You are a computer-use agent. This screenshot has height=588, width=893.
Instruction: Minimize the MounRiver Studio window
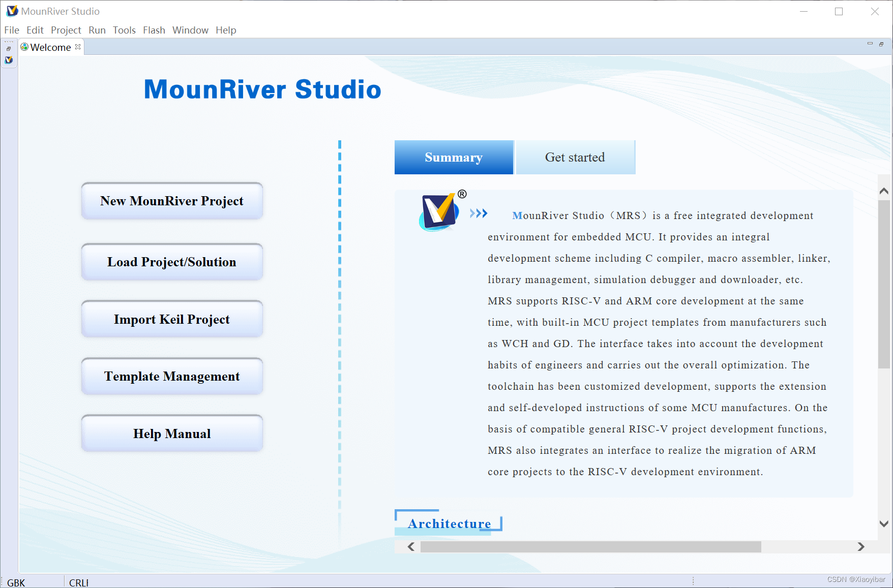[803, 11]
